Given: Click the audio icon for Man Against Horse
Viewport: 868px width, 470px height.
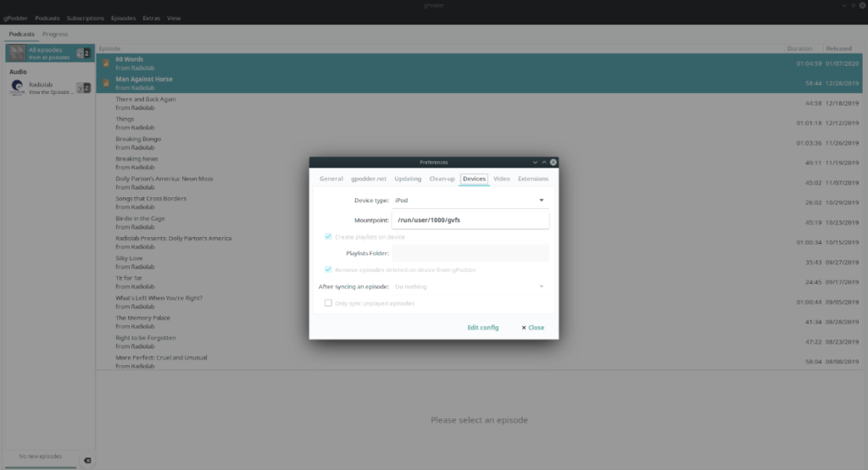Looking at the screenshot, I should (x=105, y=83).
